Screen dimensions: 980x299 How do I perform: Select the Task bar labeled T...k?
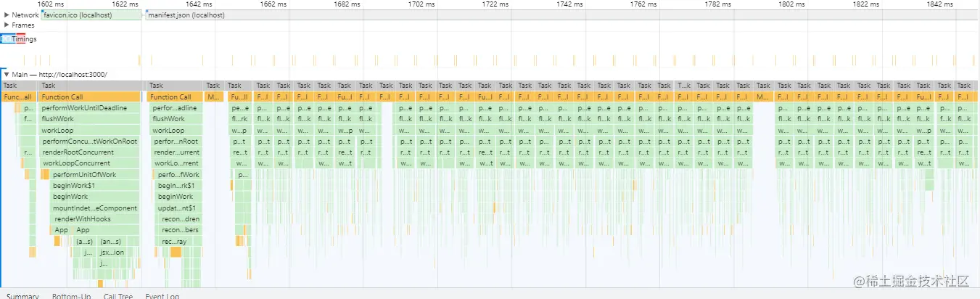point(684,86)
